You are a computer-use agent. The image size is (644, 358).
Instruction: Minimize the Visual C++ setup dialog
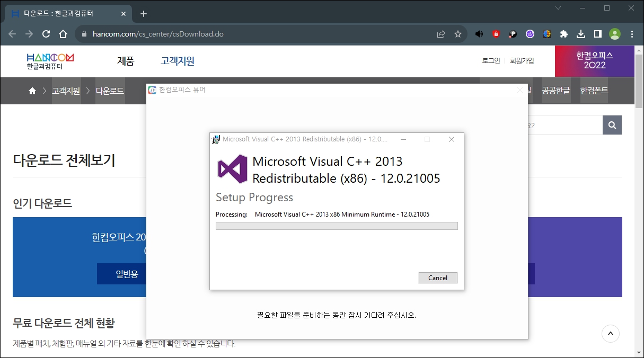(403, 139)
